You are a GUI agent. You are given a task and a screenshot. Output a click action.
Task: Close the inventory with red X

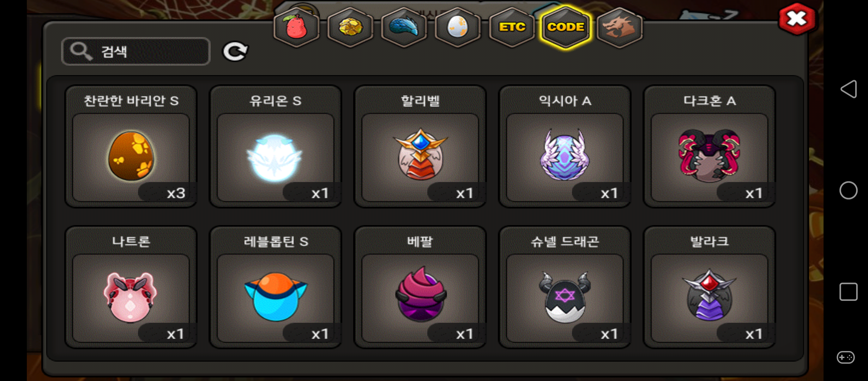click(x=797, y=19)
